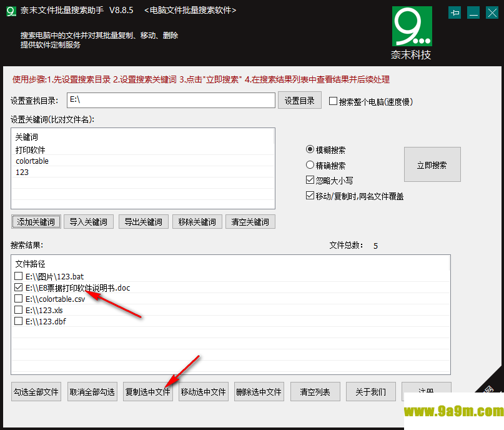Check the box for E:\\colortable.csv
The height and width of the screenshot is (430, 504).
click(19, 299)
